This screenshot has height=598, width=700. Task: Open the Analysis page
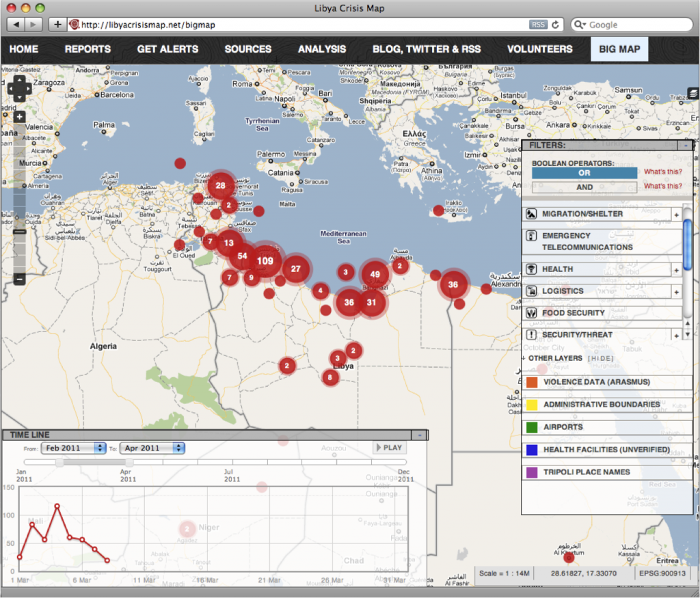coord(323,49)
